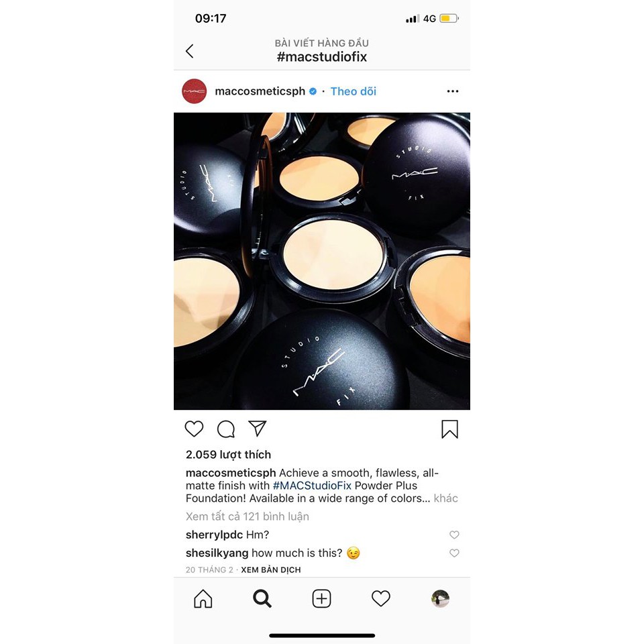This screenshot has width=644, height=644.
Task: Tap the back arrow icon
Action: point(189,52)
